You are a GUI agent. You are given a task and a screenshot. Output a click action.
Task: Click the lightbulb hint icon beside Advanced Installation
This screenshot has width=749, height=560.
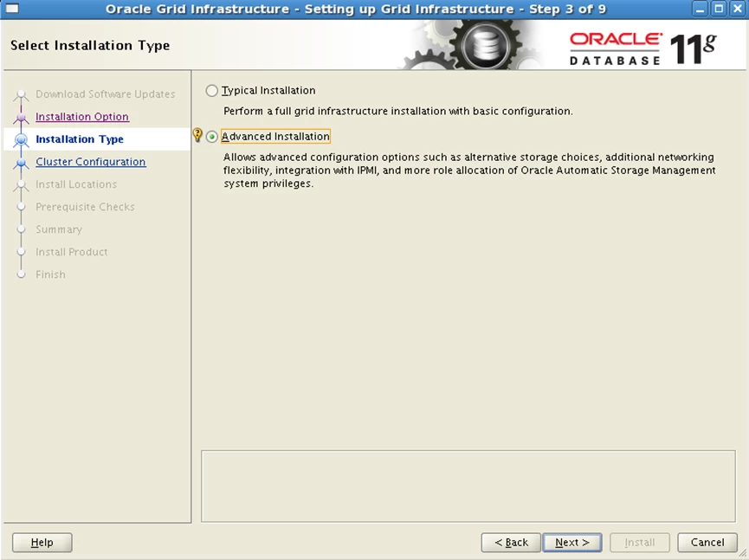point(197,135)
